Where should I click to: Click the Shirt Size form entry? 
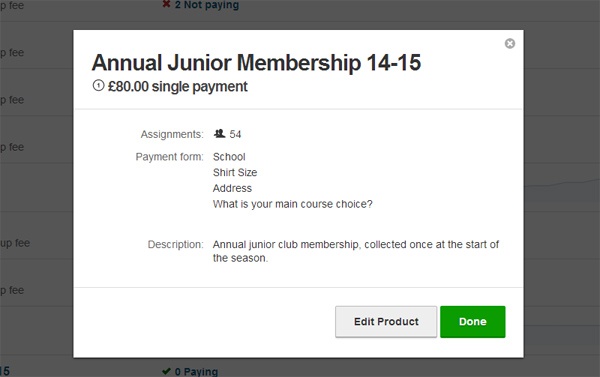[x=235, y=173]
